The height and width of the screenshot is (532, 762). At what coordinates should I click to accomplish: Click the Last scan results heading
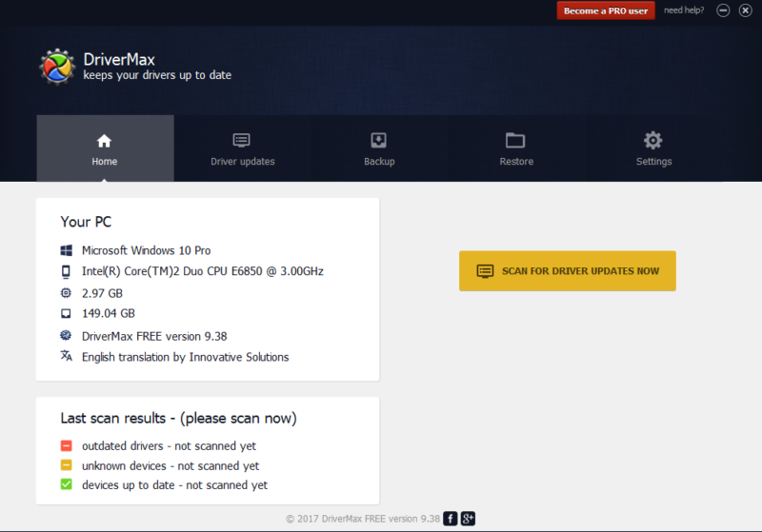coord(178,419)
